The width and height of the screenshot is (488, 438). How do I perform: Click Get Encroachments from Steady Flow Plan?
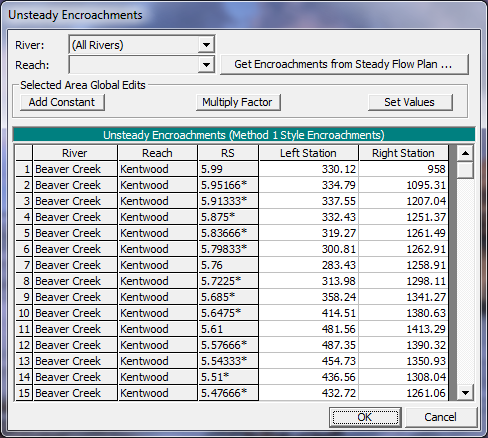[x=344, y=64]
